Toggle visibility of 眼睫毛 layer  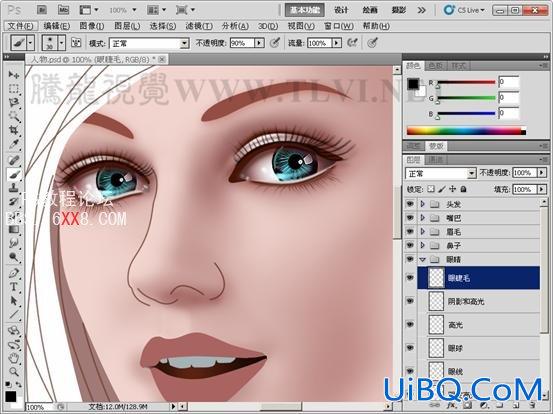(410, 278)
